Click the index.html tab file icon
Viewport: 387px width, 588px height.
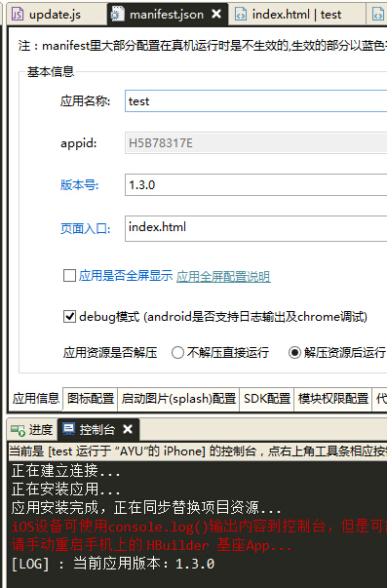241,15
